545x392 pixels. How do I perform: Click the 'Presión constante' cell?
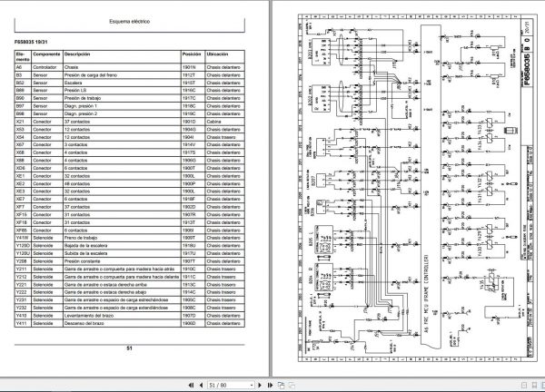pyautogui.click(x=122, y=261)
